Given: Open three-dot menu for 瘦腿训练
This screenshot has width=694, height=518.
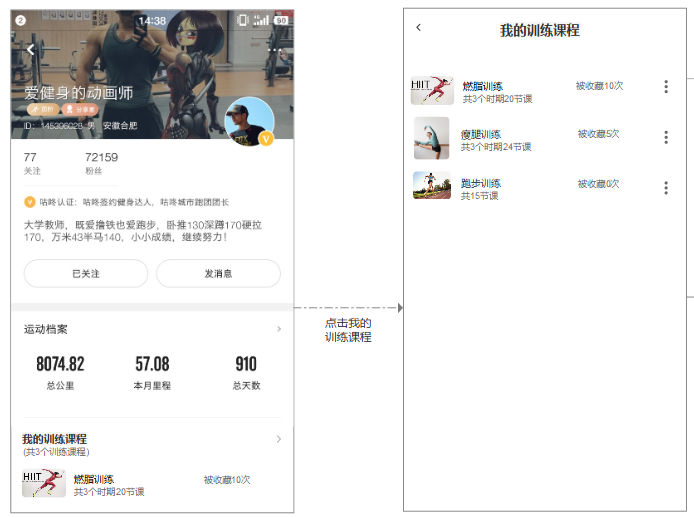Looking at the screenshot, I should [x=666, y=137].
